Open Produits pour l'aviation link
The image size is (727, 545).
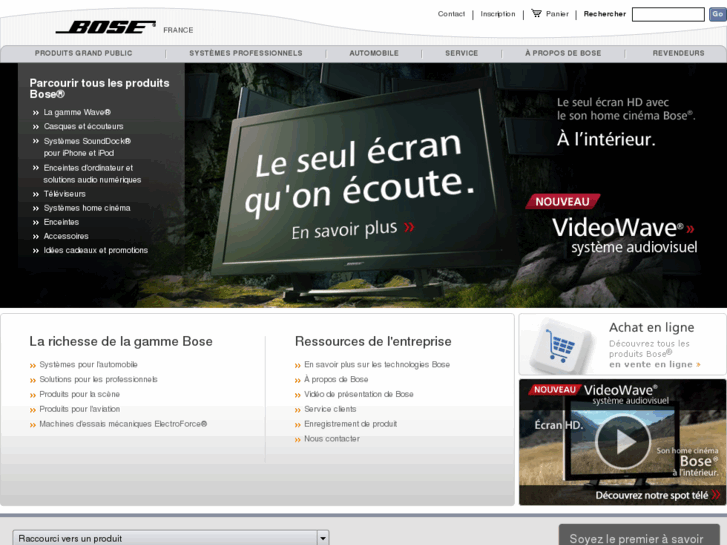coord(79,409)
